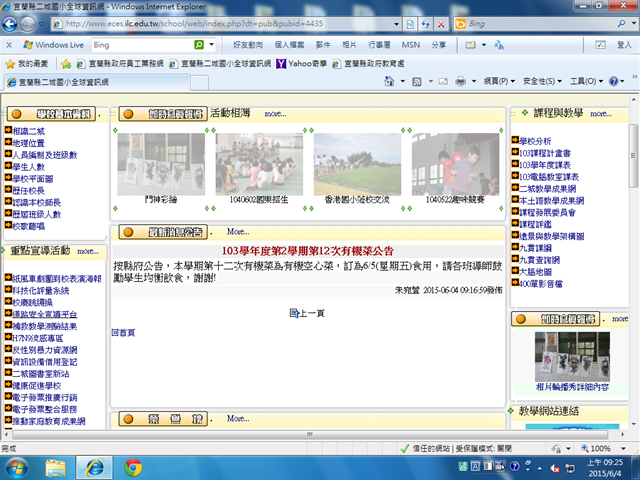Open the 門神彩繪 album thumbnail

coord(161,164)
